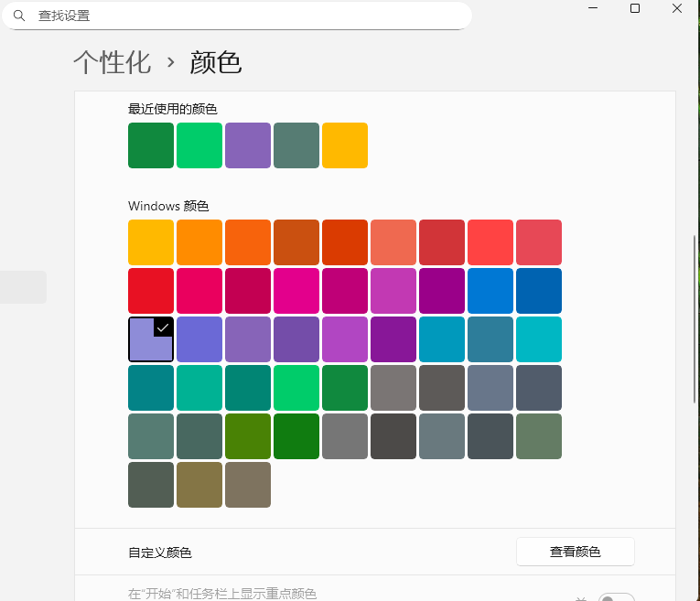Go back to 个性化 via breadcrumb
This screenshot has height=601, width=700.
pyautogui.click(x=112, y=62)
